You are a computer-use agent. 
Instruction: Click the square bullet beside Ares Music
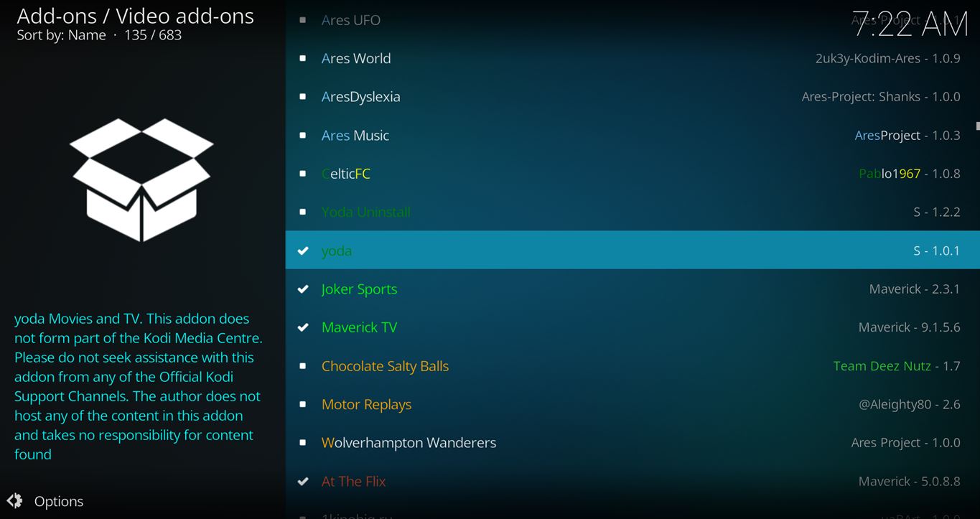coord(303,135)
